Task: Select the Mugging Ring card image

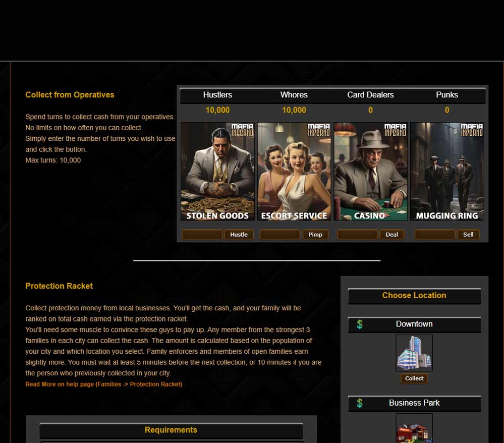Action: click(447, 172)
